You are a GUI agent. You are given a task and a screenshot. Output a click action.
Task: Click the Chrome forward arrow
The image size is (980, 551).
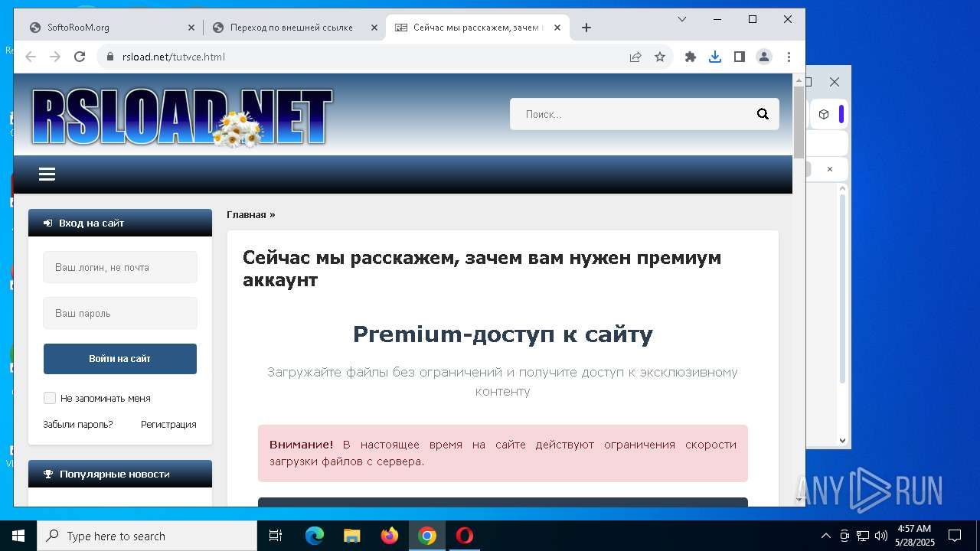[x=55, y=57]
